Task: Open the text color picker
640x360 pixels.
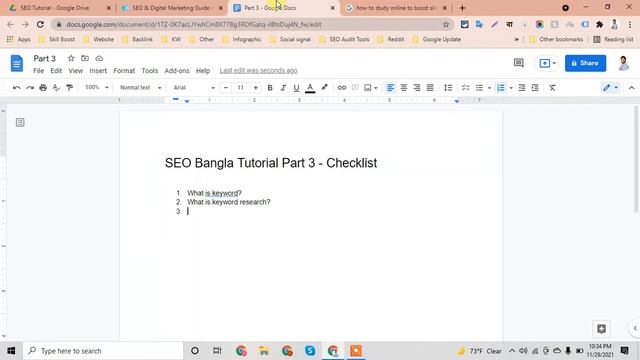Action: (310, 87)
